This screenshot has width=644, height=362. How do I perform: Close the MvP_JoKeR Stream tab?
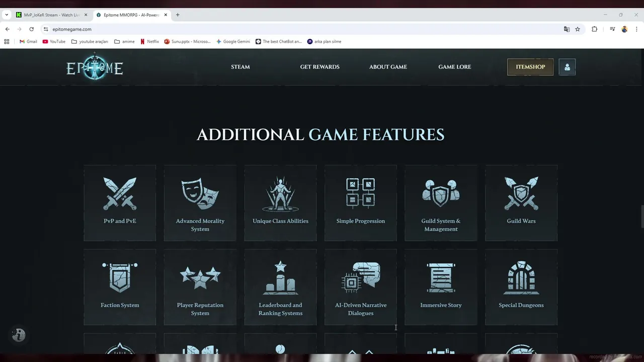point(86,15)
